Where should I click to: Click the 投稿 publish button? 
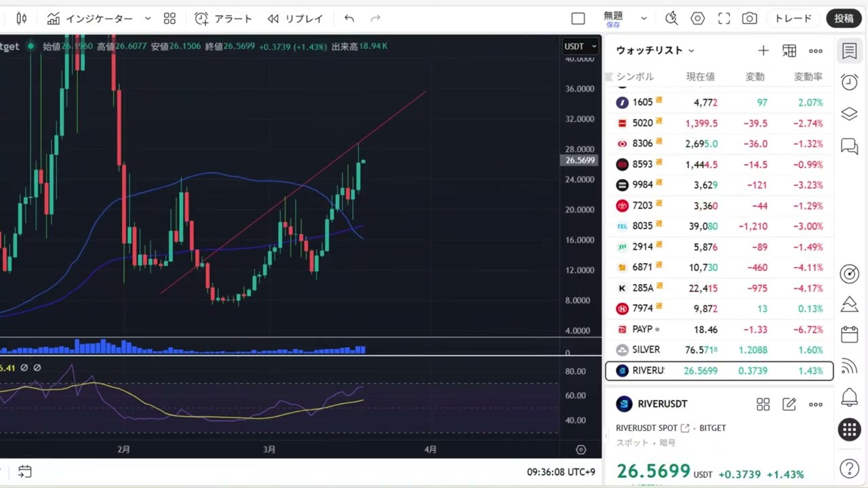[x=844, y=18]
